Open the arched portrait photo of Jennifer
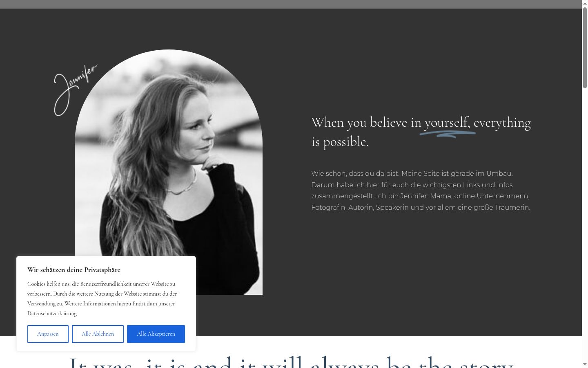588x368 pixels. [169, 172]
